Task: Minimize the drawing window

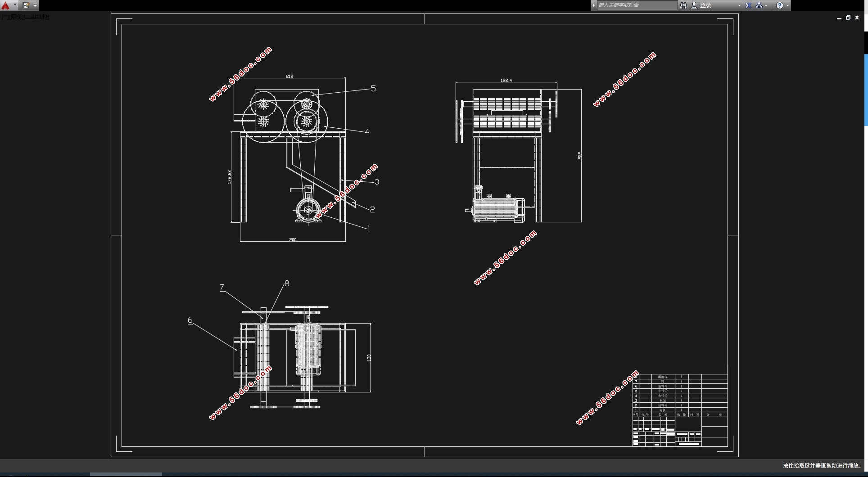Action: pos(839,18)
